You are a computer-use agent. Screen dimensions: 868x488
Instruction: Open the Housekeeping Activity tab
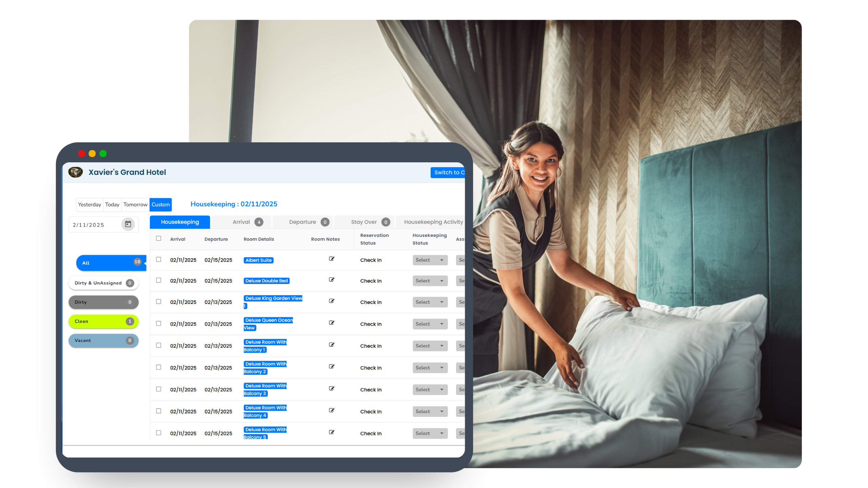pyautogui.click(x=433, y=222)
